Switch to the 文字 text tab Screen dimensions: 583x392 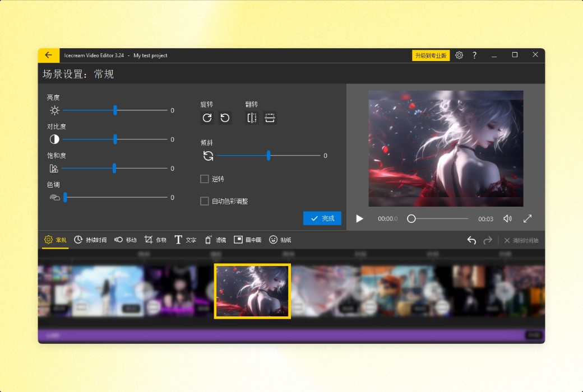coord(186,240)
